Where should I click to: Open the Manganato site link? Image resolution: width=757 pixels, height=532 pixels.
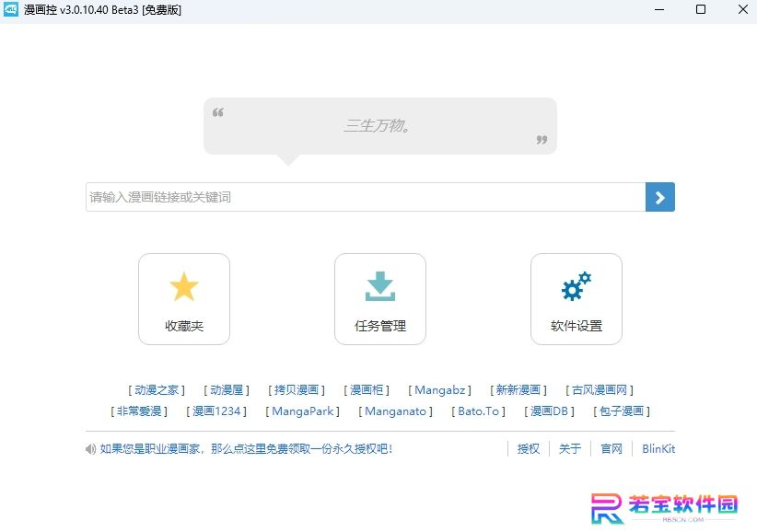tap(395, 411)
